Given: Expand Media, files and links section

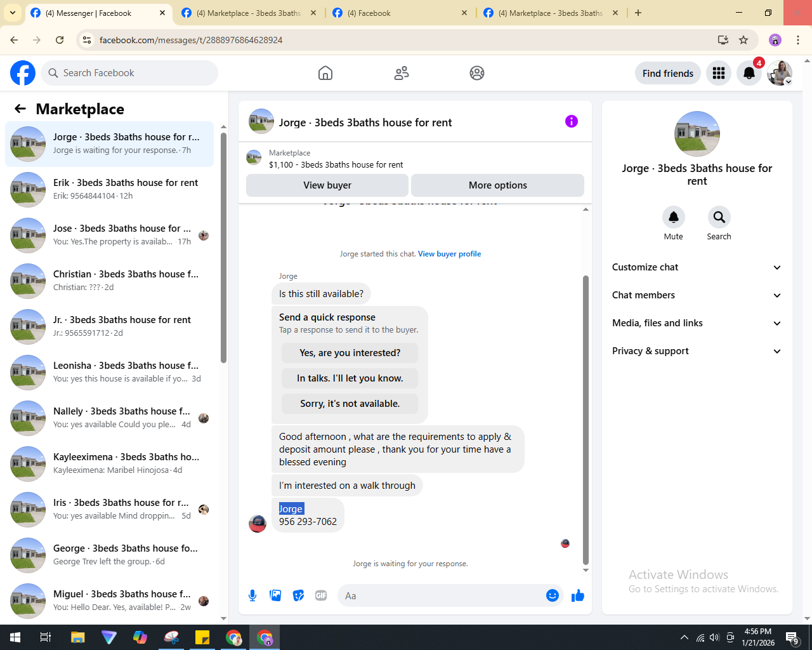Looking at the screenshot, I should coord(697,323).
